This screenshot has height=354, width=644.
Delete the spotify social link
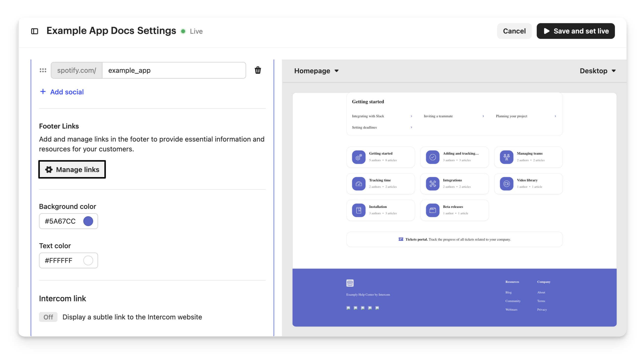pyautogui.click(x=258, y=70)
